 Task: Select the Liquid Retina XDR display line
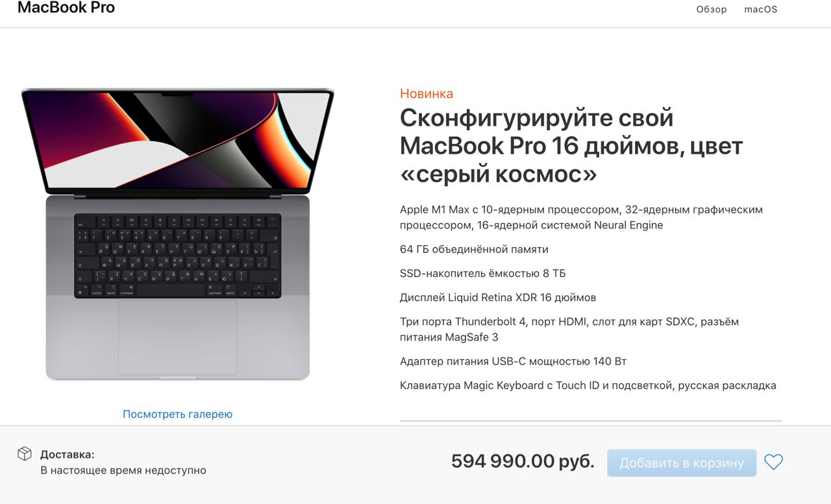click(x=498, y=297)
